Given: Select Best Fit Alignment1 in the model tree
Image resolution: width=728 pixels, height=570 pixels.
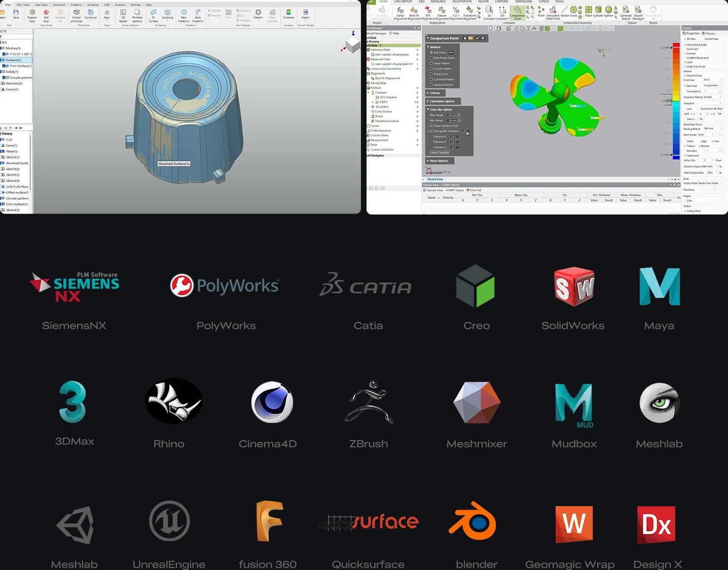Looking at the screenshot, I should (x=387, y=78).
